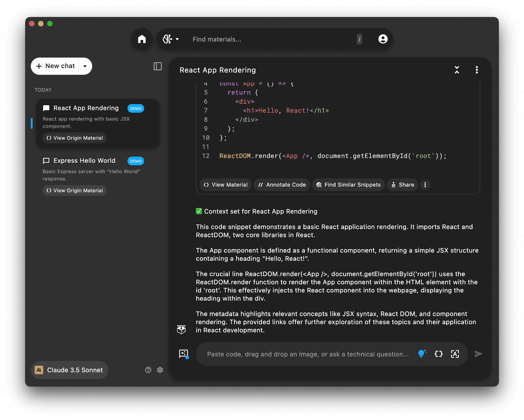Click code line 7 with Hello, React! heading
This screenshot has height=420, width=524.
286,111
